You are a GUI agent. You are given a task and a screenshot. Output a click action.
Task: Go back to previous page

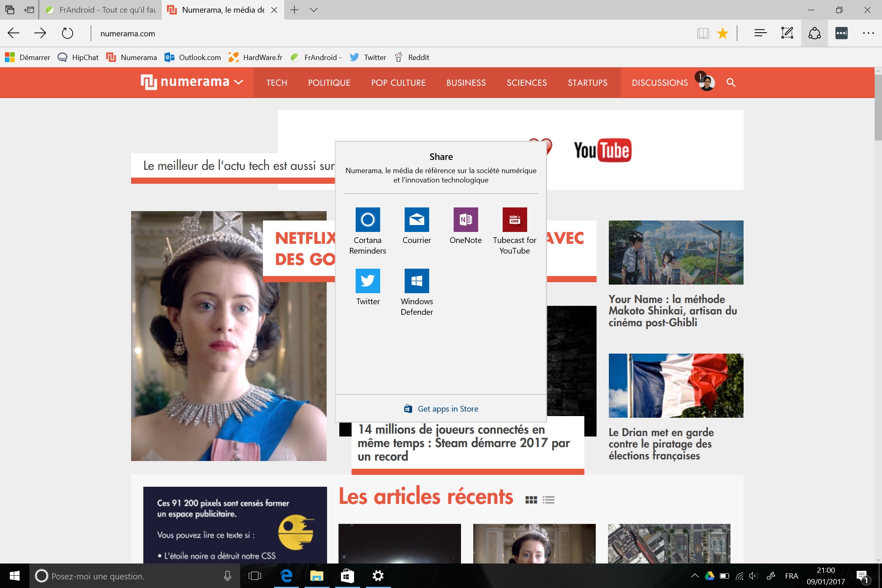point(13,33)
